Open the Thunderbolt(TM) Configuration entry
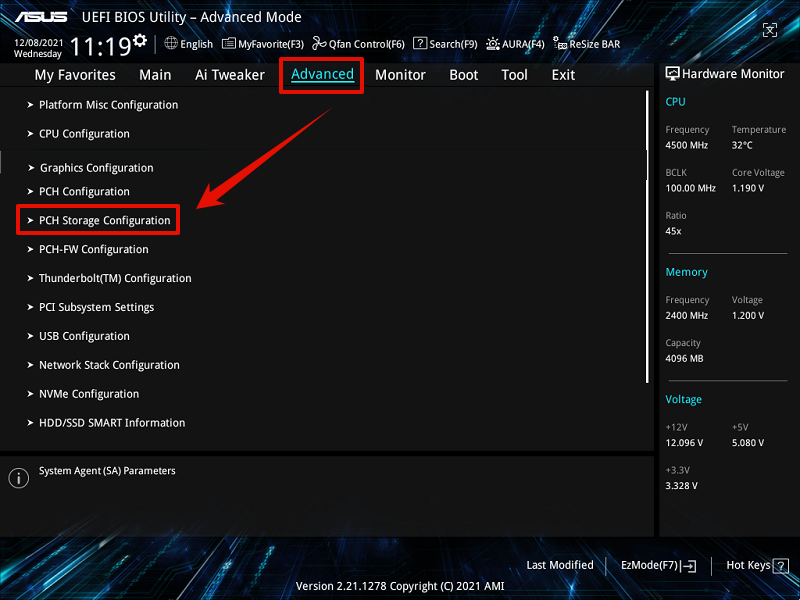The height and width of the screenshot is (600, 800). [x=114, y=278]
